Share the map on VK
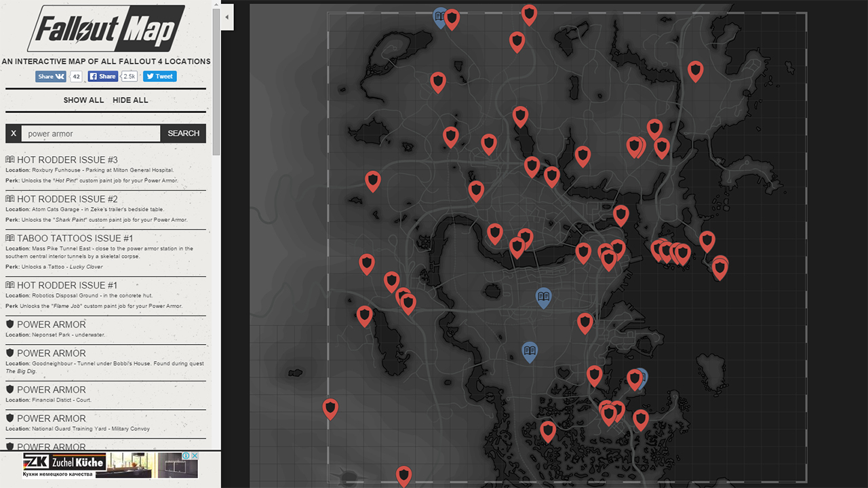 (x=52, y=77)
